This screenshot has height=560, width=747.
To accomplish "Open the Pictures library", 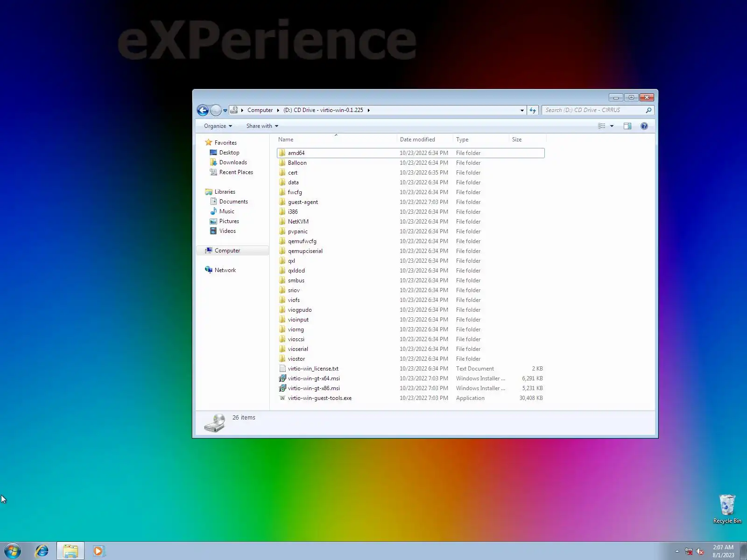I will [229, 221].
